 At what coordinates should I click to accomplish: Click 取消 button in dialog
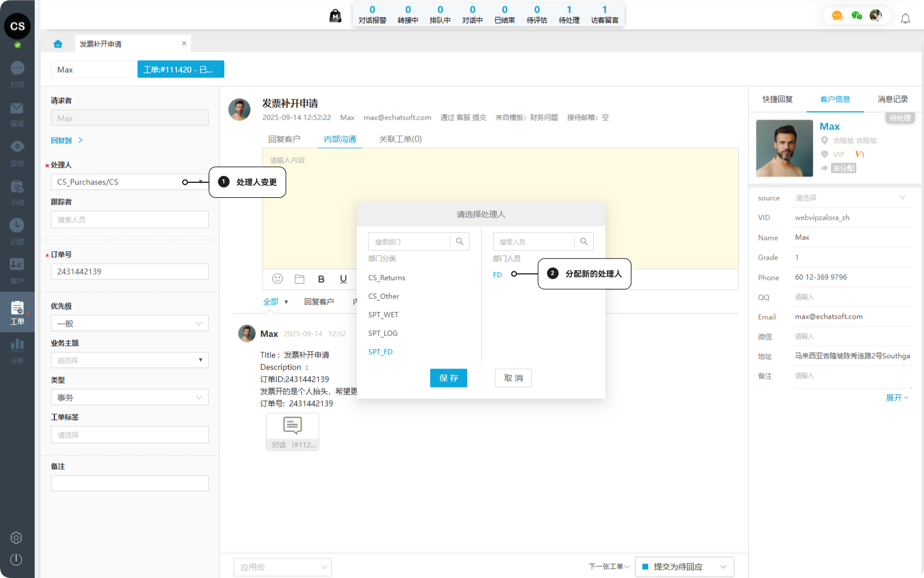tap(513, 378)
